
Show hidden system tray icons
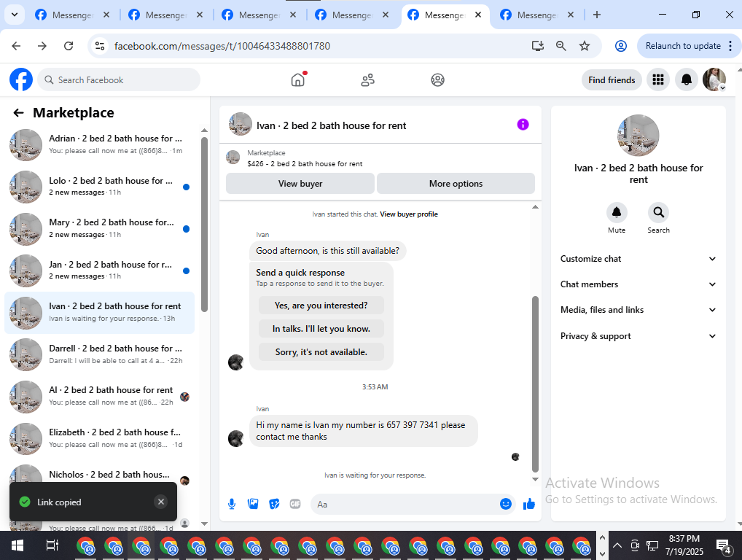point(617,545)
